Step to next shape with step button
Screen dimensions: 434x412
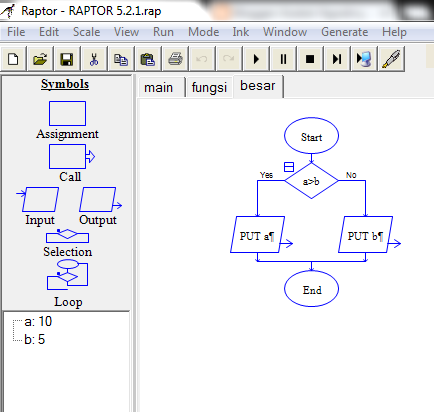pos(337,59)
